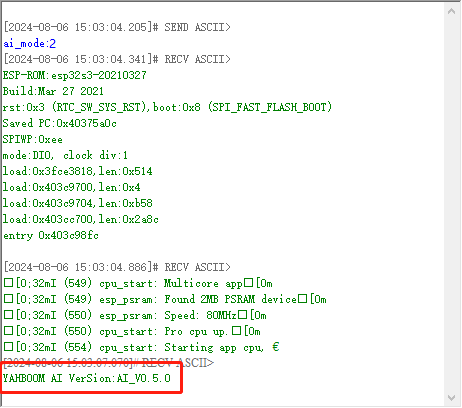Click the 15:03:04.341 RECV ASCII timestamp line
Screen dimensions: 462x408
tap(117, 59)
